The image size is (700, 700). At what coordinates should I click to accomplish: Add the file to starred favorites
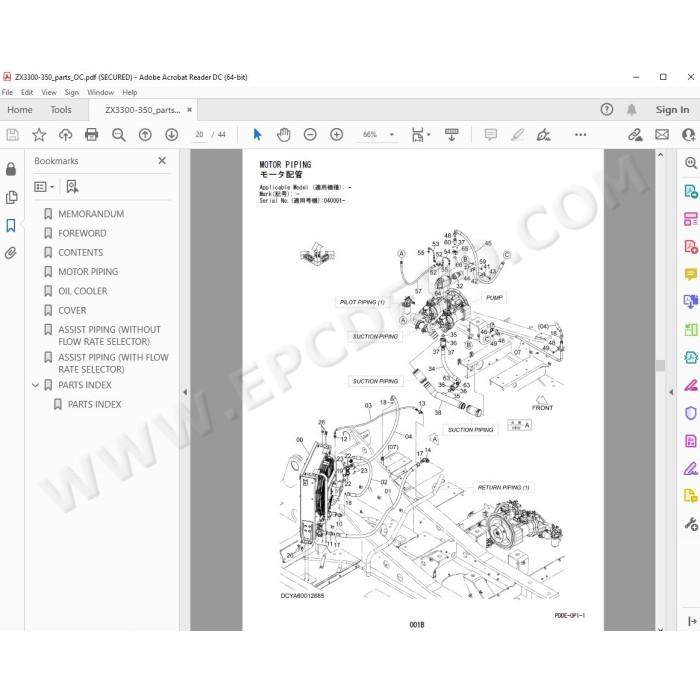(39, 134)
